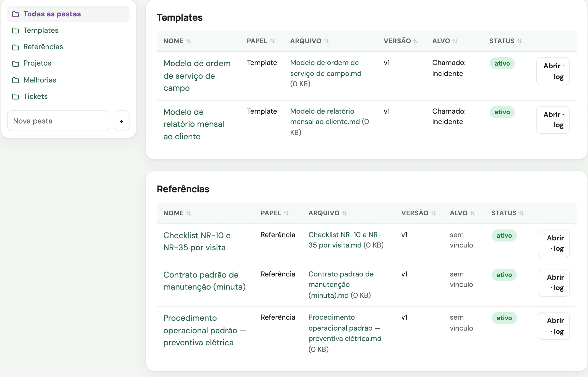The width and height of the screenshot is (588, 377).
Task: Click Abrir · log for Contrato padrão row
Action: [554, 283]
